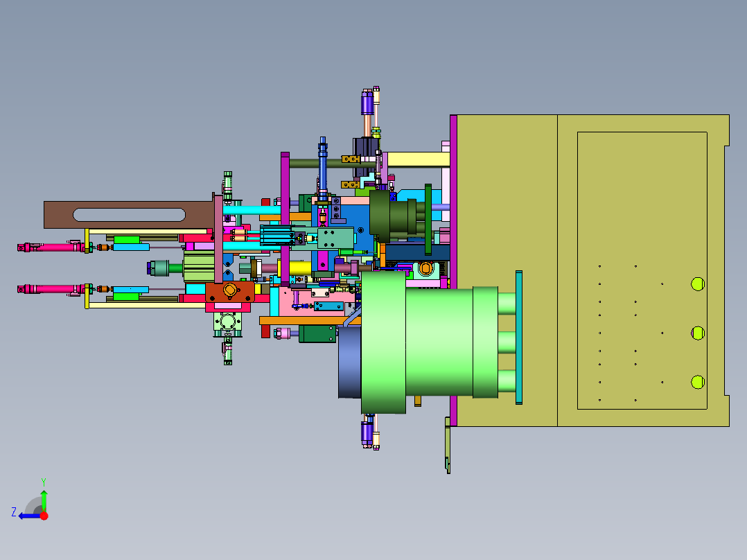Select the large light-green motor cylinder
The image size is (747, 560).
click(x=438, y=343)
